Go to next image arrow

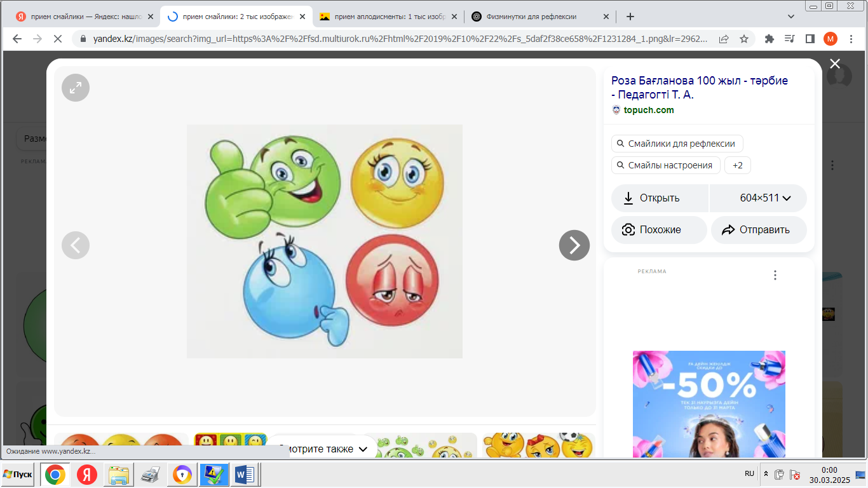(x=574, y=245)
